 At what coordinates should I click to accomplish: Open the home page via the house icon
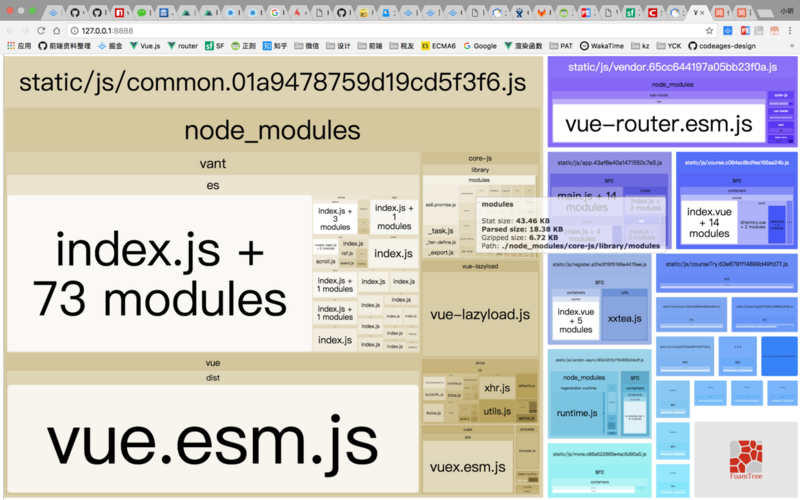click(x=57, y=31)
